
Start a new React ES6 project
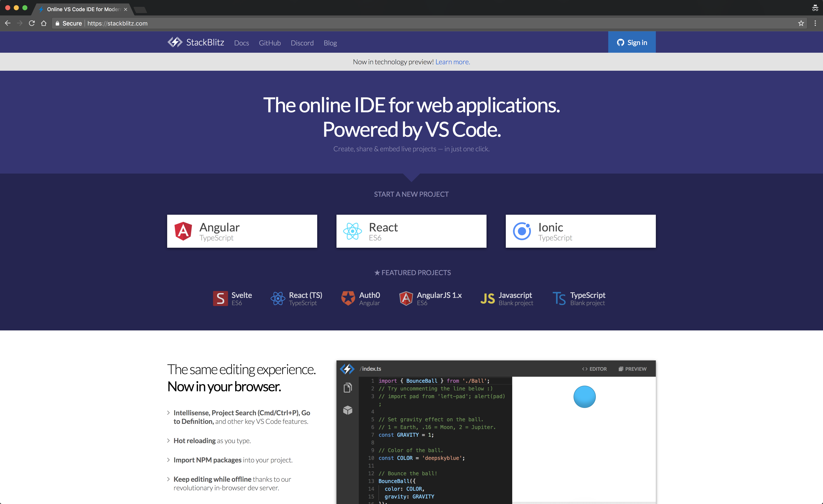(x=411, y=231)
